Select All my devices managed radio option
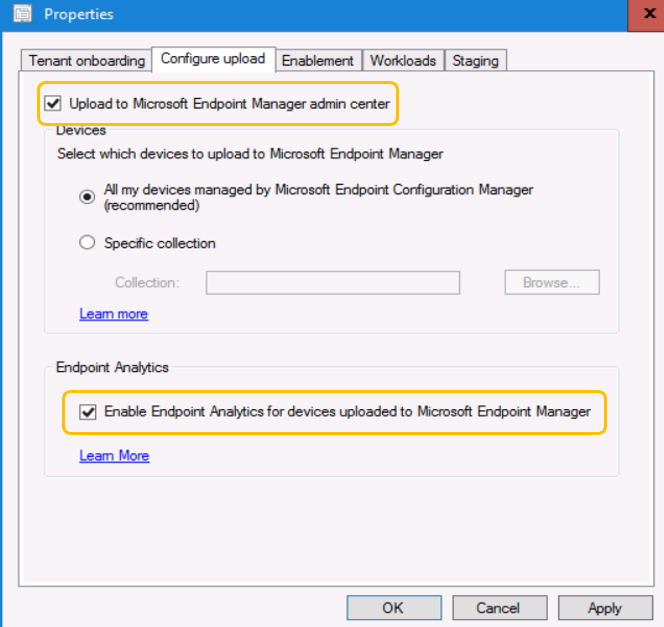This screenshot has height=627, width=664. pyautogui.click(x=87, y=197)
